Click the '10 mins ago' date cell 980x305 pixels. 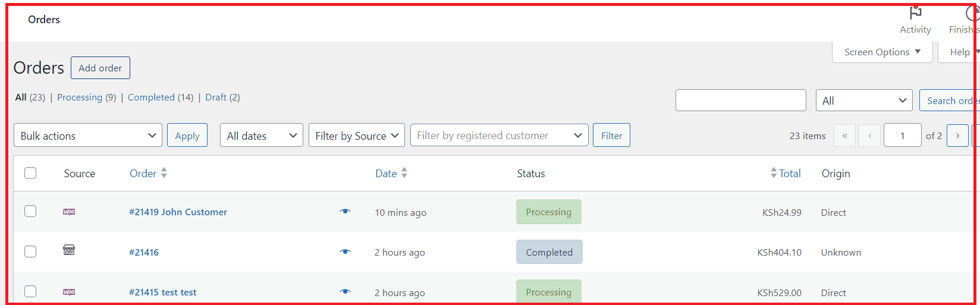(x=400, y=212)
